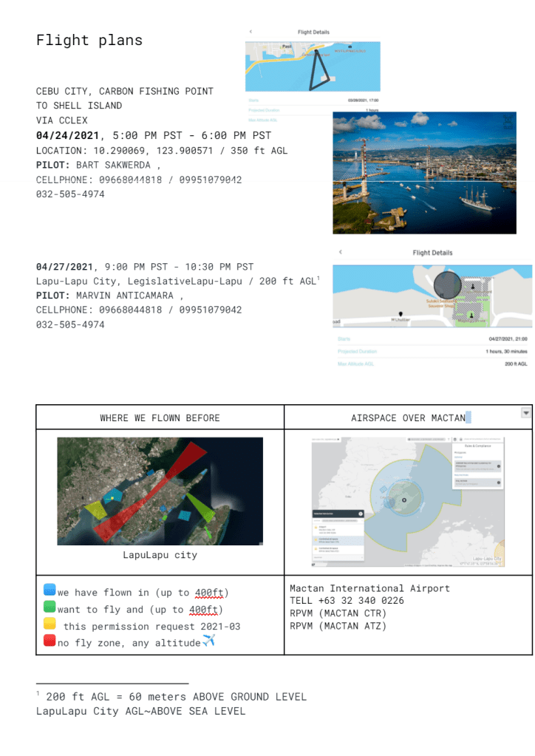Click the airplane emoji icon
Viewport: 535px width, 756px height.
pos(208,641)
